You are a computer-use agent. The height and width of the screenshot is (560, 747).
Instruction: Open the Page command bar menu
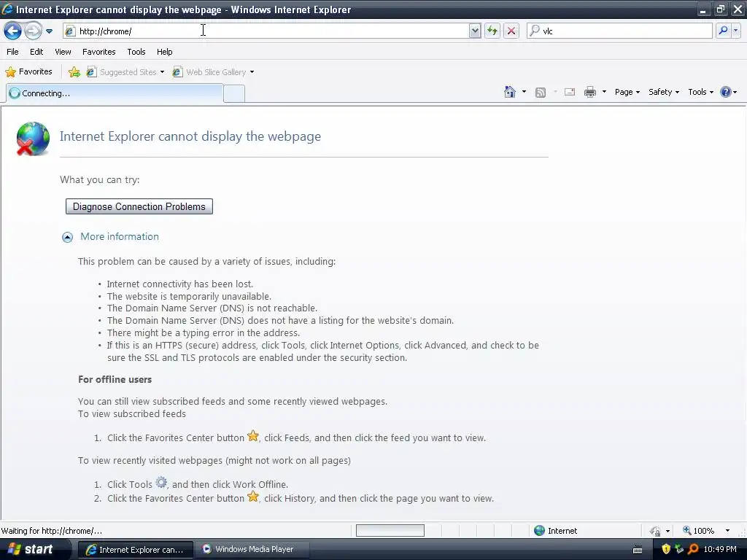click(627, 92)
